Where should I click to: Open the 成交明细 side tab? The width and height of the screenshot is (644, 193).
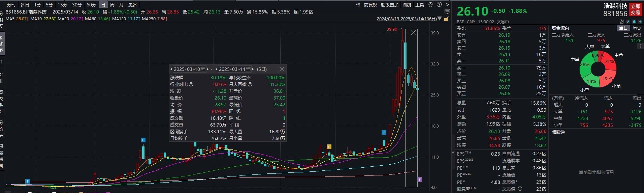point(2,102)
